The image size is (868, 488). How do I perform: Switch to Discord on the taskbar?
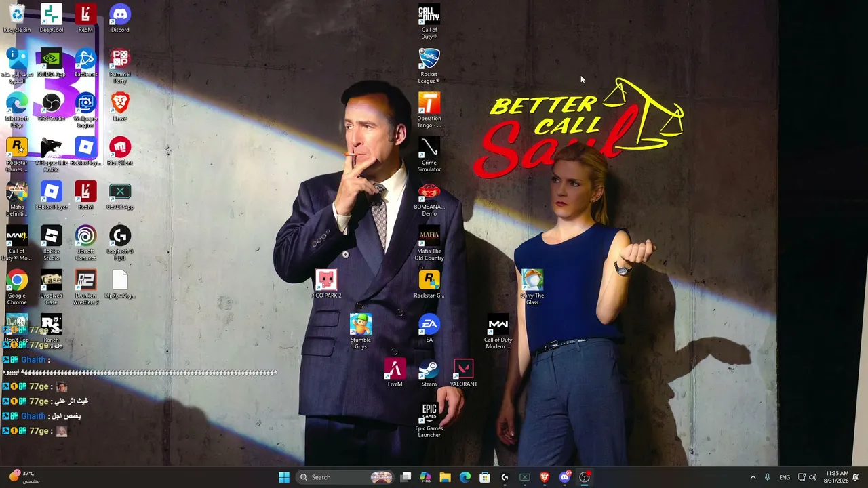[564, 477]
